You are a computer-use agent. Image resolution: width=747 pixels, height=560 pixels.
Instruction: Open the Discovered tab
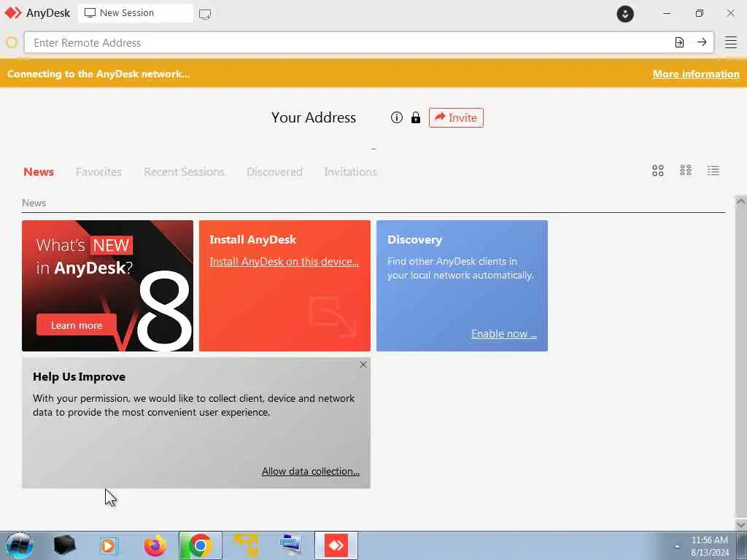click(x=274, y=172)
